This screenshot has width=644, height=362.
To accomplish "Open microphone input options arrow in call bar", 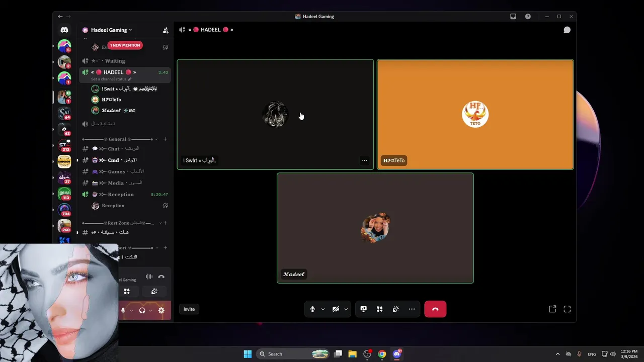I will point(323,309).
